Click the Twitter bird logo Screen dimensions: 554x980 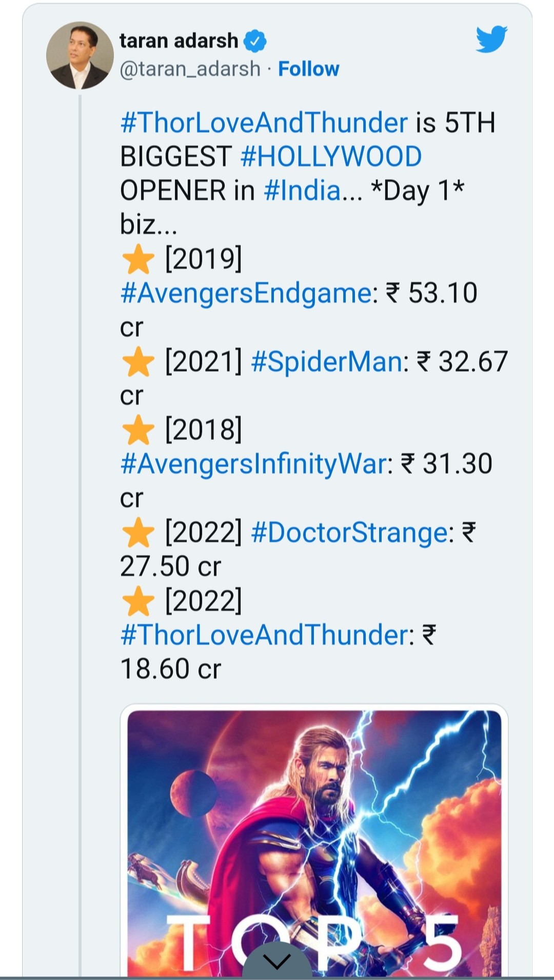(x=491, y=38)
